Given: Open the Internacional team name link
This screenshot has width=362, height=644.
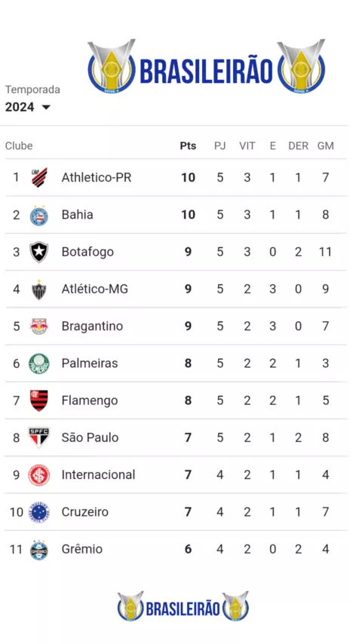Looking at the screenshot, I should [x=98, y=475].
